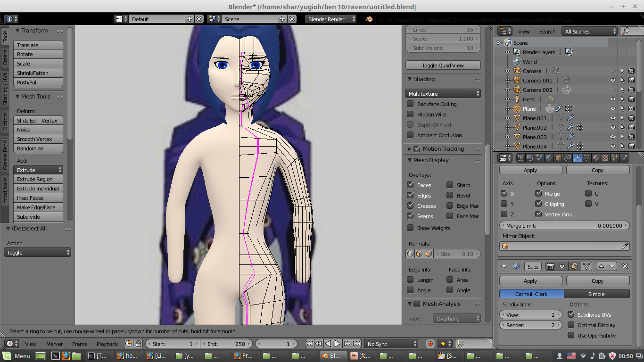
Task: Select vertex normals display icon
Action: coord(410,254)
